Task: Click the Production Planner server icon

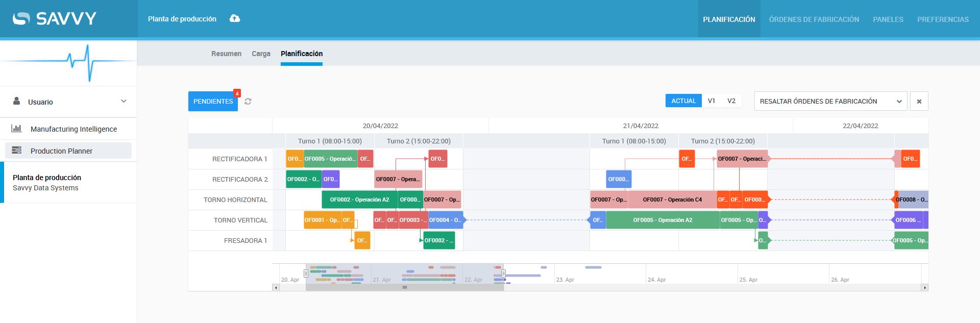Action: tap(16, 151)
